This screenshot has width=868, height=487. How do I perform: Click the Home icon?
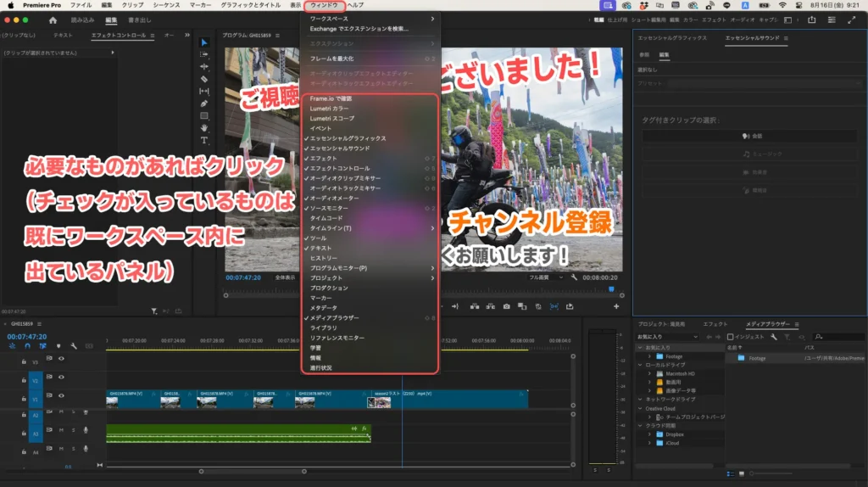(x=53, y=19)
